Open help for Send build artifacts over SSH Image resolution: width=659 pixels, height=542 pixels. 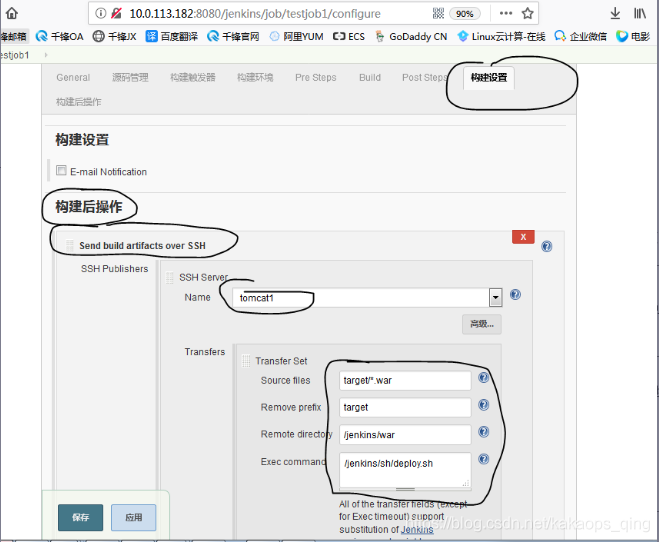546,246
